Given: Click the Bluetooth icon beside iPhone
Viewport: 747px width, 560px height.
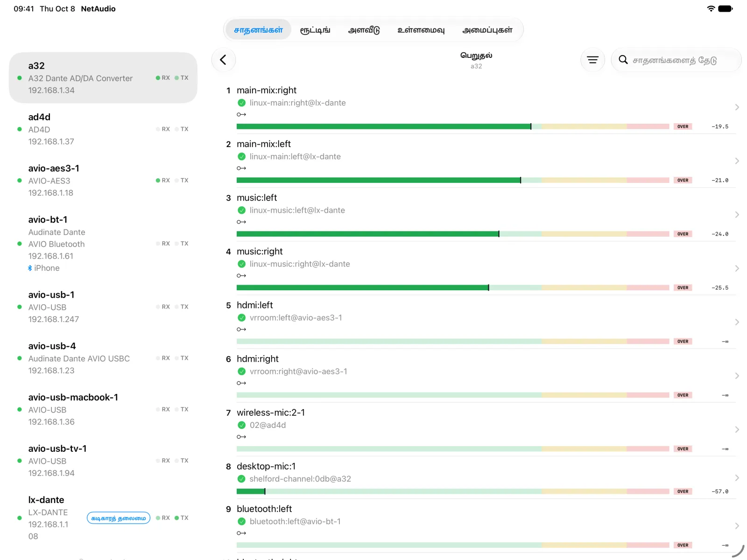Looking at the screenshot, I should [30, 268].
